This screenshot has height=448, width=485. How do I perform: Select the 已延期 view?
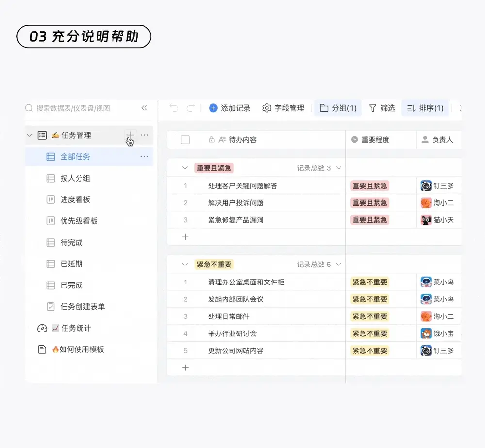click(x=71, y=264)
